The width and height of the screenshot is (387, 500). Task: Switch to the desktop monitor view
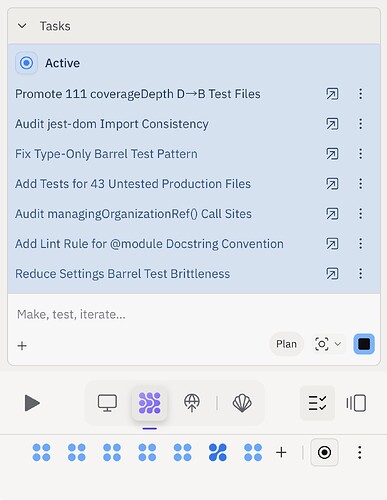point(107,403)
